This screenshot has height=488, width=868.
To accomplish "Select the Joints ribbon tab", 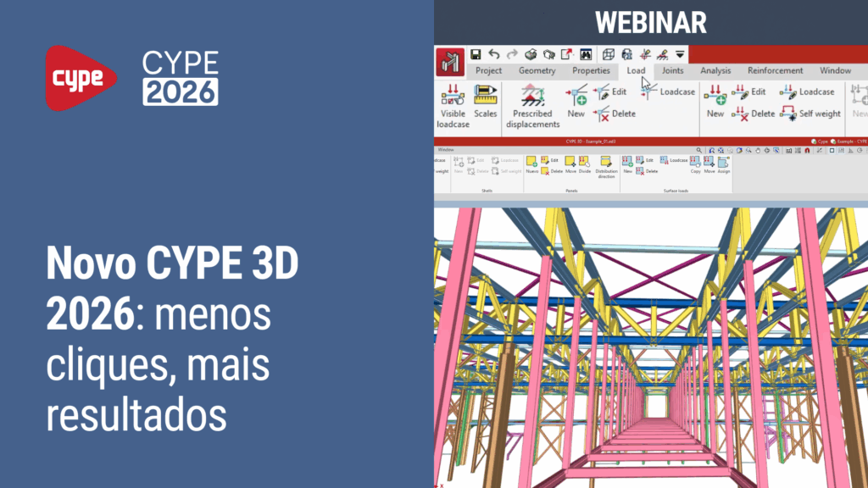I will pos(672,71).
